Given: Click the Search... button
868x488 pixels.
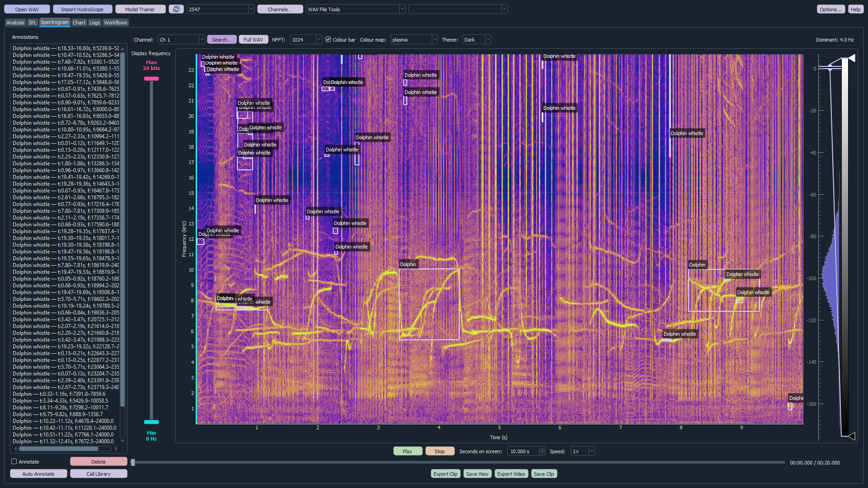Looking at the screenshot, I should point(222,40).
